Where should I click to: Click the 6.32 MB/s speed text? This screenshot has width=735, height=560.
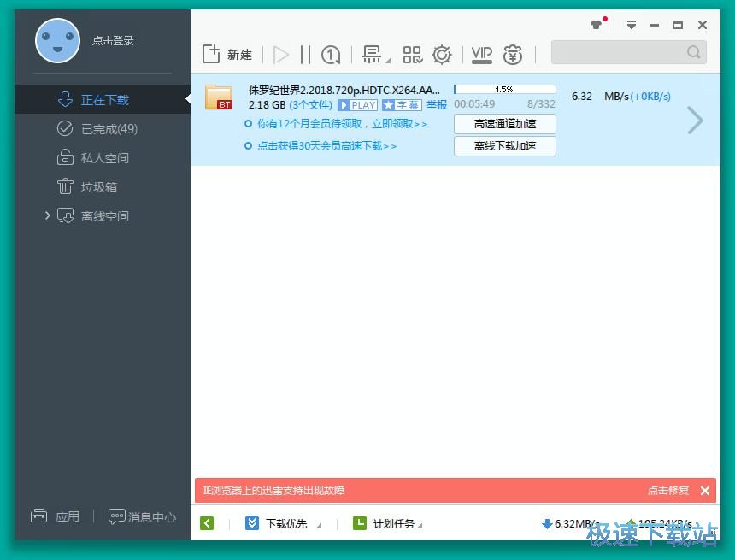(600, 97)
